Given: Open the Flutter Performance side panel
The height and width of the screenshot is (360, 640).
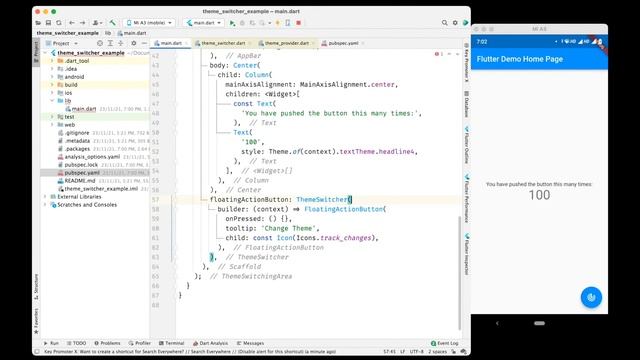Looking at the screenshot, I should (x=467, y=198).
